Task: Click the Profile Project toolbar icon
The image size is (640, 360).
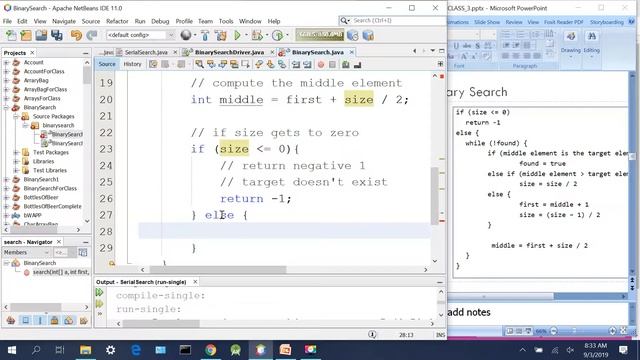Action: [x=277, y=36]
